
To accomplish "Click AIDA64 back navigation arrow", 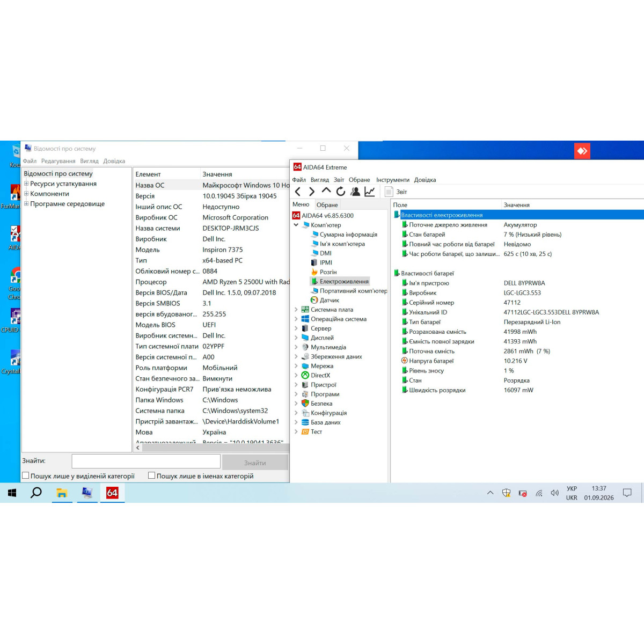I will tap(298, 192).
